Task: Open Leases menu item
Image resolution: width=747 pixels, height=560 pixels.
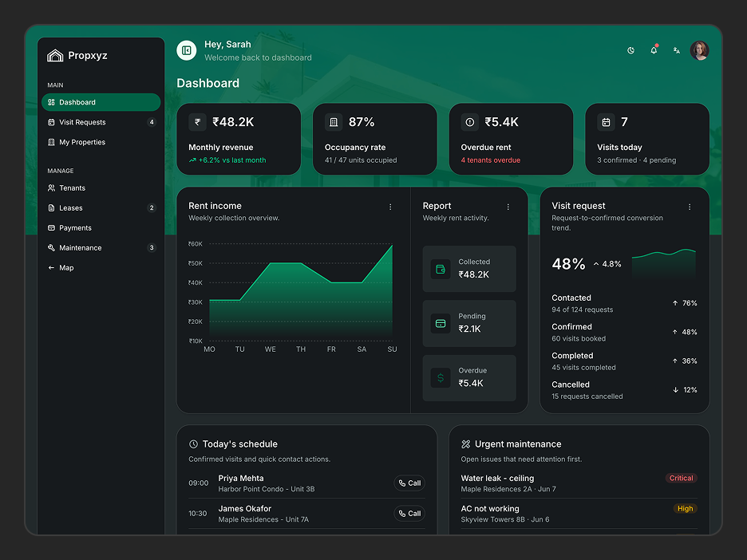Action: 101,208
